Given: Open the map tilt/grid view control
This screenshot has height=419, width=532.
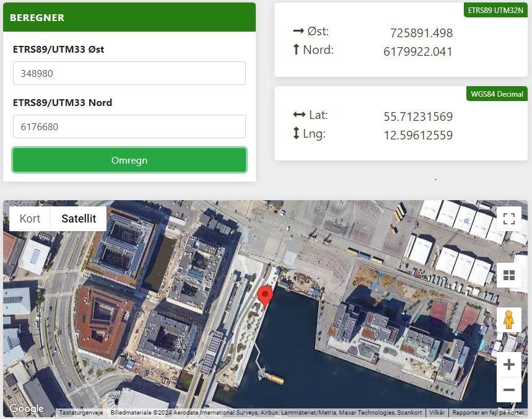Looking at the screenshot, I should pyautogui.click(x=509, y=275).
